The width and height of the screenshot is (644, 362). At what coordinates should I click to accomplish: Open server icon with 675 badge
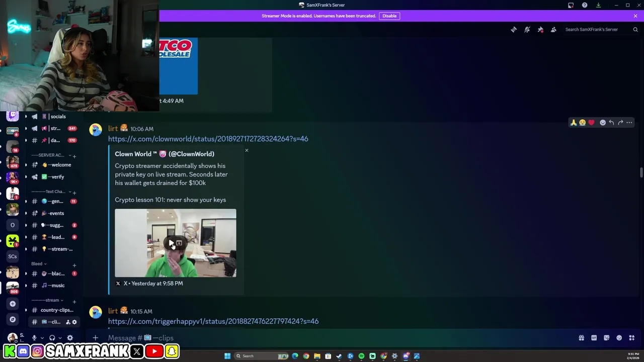tap(13, 162)
